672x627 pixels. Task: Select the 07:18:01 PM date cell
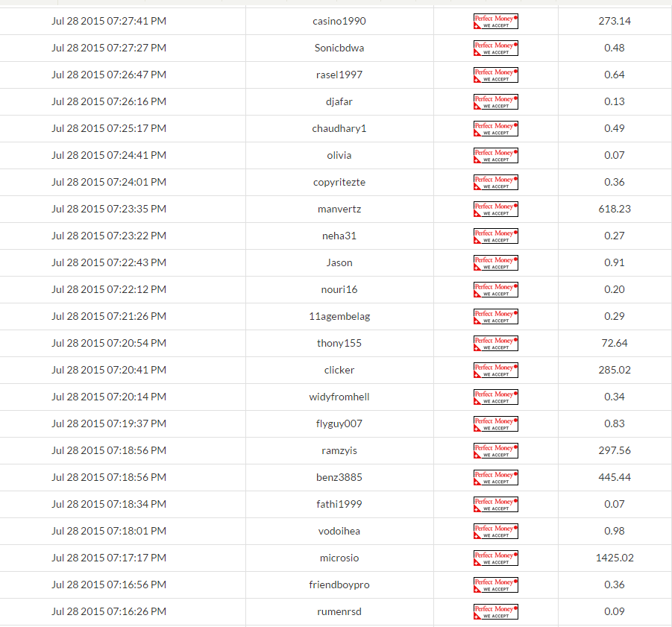(x=109, y=531)
